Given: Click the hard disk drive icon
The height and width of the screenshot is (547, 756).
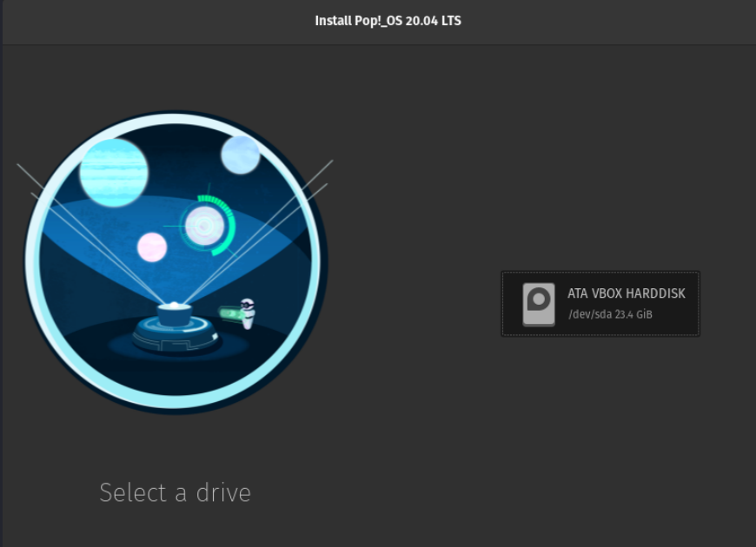Looking at the screenshot, I should [539, 305].
